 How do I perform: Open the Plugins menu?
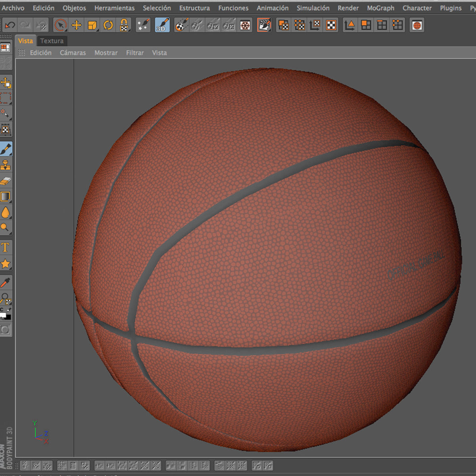click(451, 8)
